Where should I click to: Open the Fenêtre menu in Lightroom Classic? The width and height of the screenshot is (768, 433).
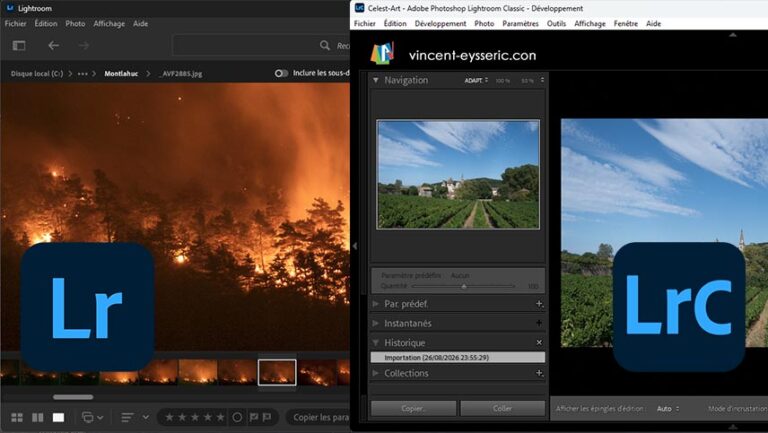pyautogui.click(x=625, y=24)
